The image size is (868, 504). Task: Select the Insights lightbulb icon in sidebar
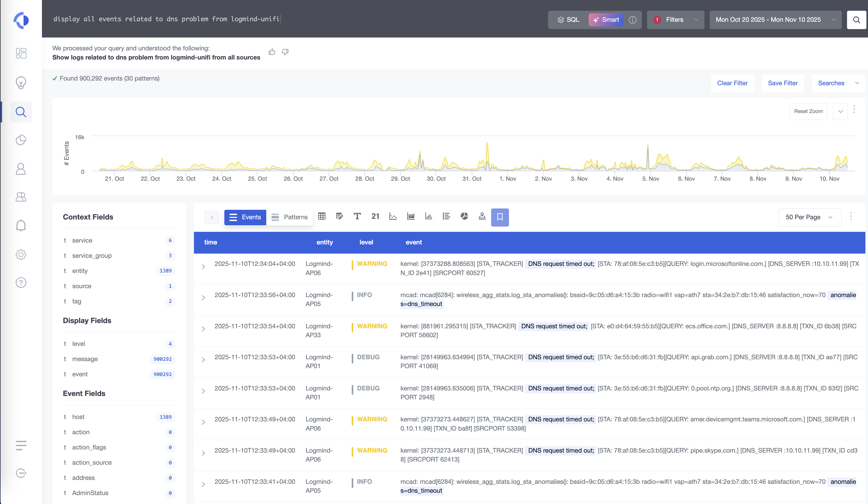point(21,83)
